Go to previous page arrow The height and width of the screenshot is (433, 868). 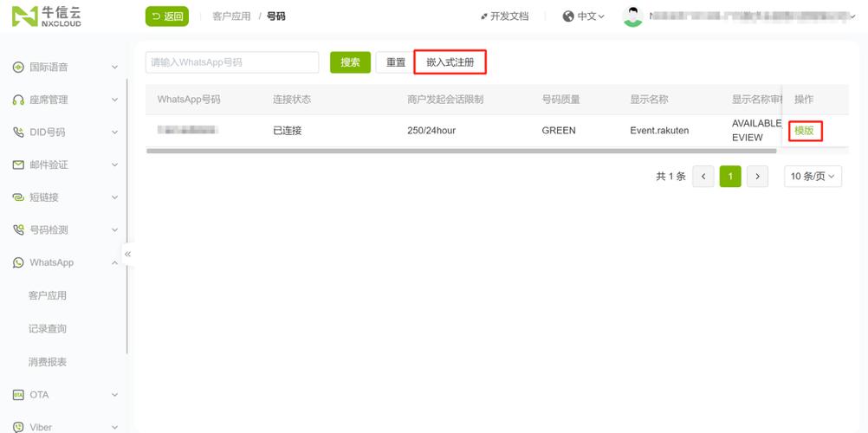point(703,177)
